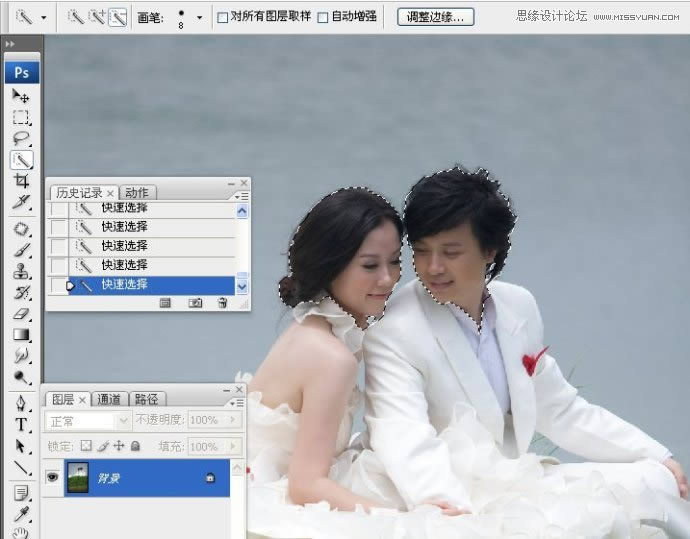Select the Crop tool
Image resolution: width=690 pixels, height=539 pixels.
click(21, 181)
